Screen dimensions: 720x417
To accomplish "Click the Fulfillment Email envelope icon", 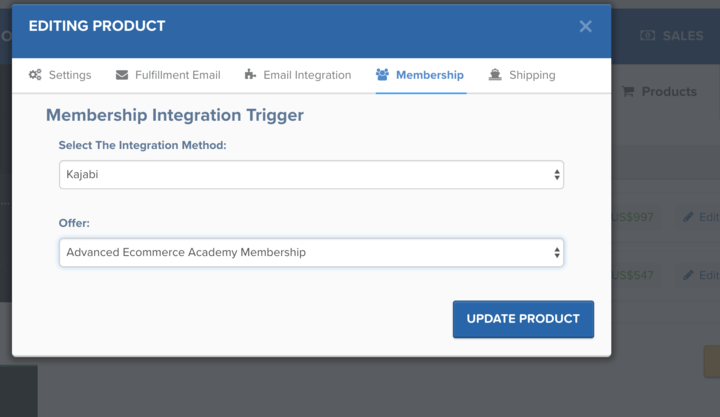I will click(x=122, y=75).
